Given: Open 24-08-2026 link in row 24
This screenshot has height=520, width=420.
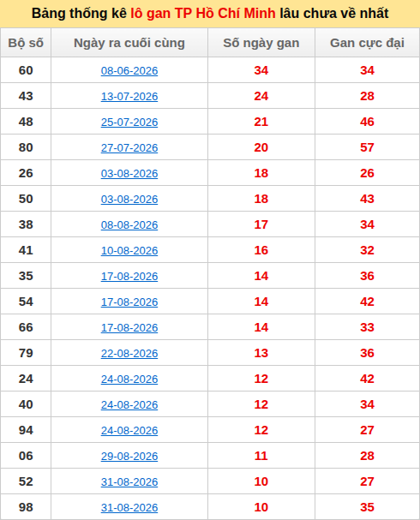Looking at the screenshot, I should [129, 379].
